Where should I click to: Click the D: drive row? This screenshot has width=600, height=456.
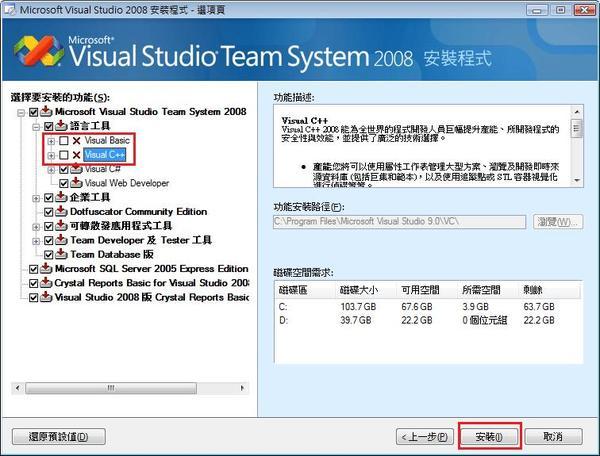[x=429, y=320]
